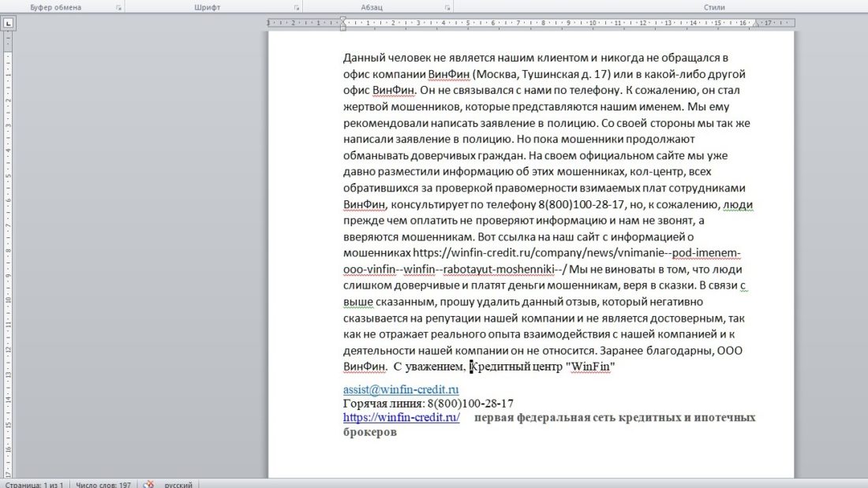Click the Шрифт group label
This screenshot has width=868, height=488.
coord(208,8)
